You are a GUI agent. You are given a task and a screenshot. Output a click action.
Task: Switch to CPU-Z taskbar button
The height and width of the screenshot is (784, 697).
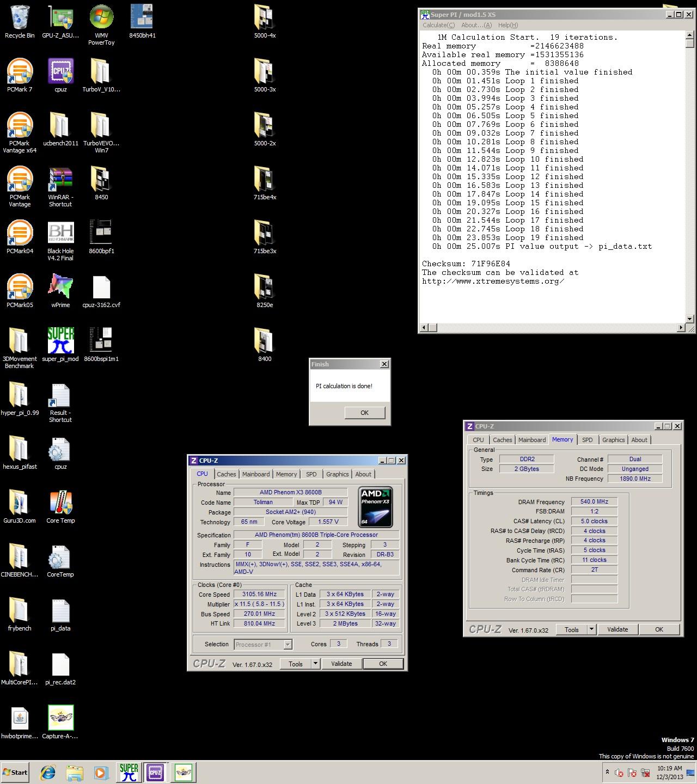[155, 773]
